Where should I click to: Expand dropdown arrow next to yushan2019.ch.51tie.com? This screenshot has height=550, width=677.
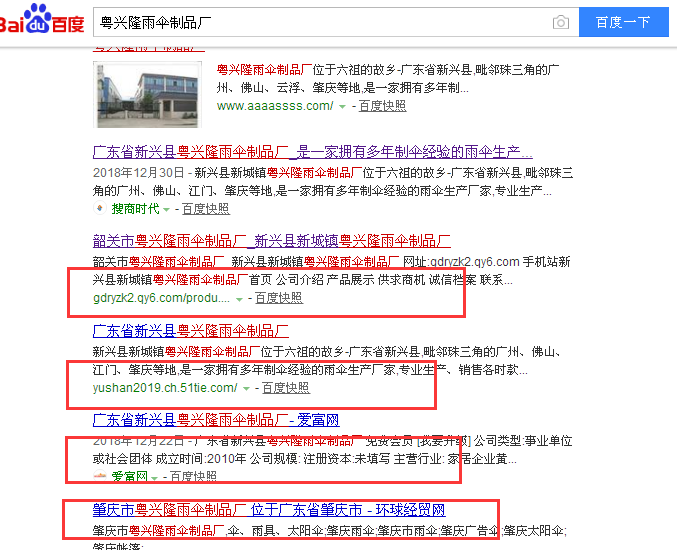point(246,389)
